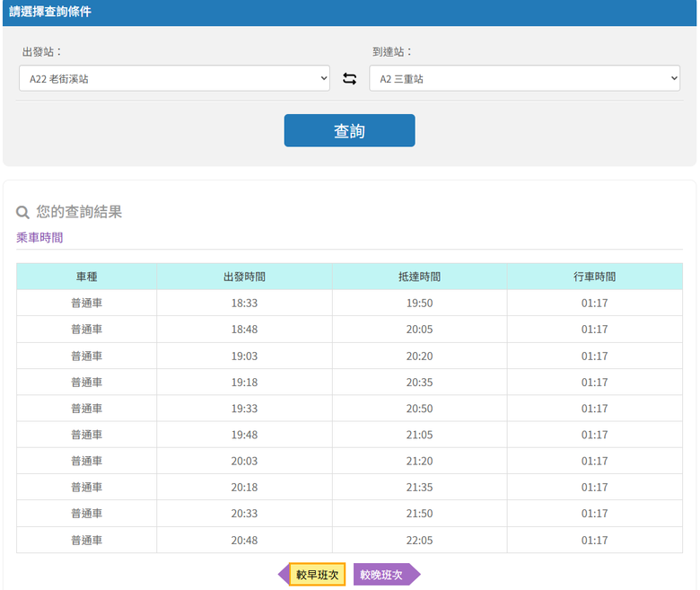Screen dimensions: 700x590
Task: Select departure time 19:48
Action: point(244,435)
